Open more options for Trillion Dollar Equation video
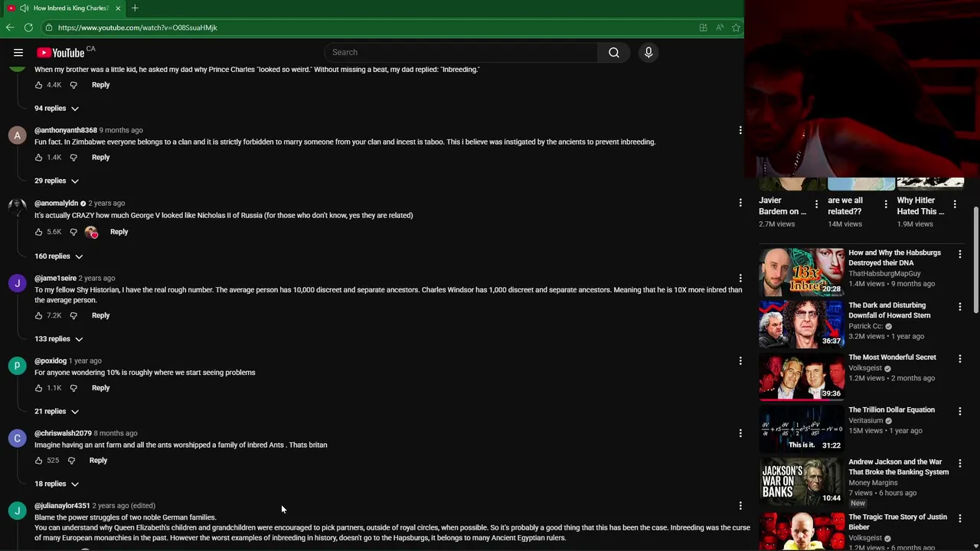Image resolution: width=980 pixels, height=551 pixels. click(960, 411)
